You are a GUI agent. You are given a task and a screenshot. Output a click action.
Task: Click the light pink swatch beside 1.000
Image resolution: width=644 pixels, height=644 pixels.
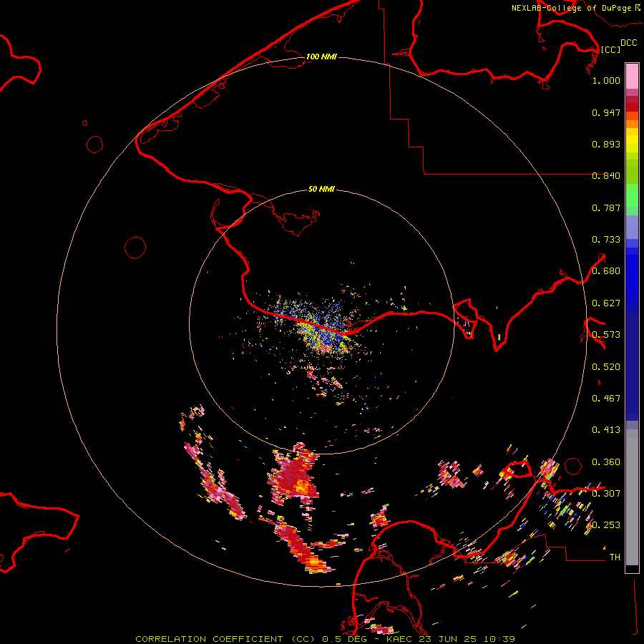coord(632,77)
